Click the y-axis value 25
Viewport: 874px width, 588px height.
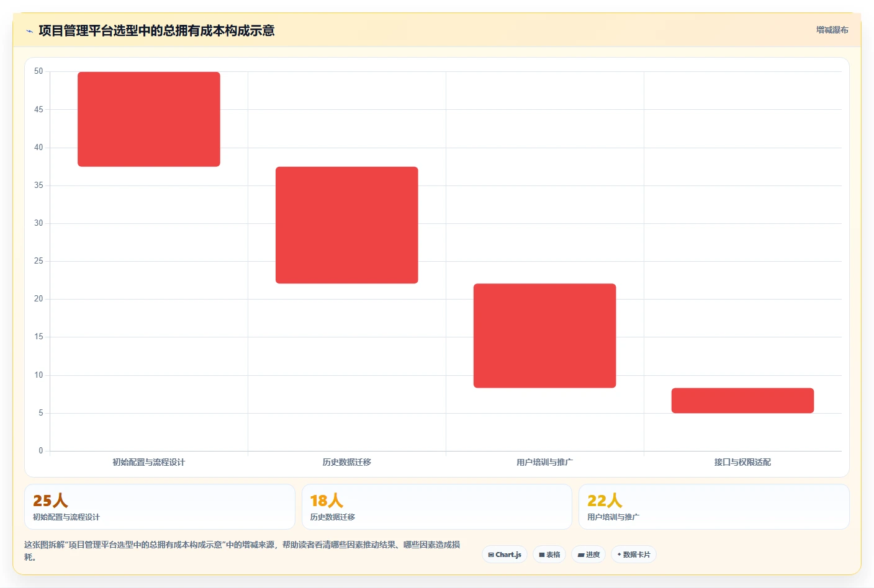click(38, 261)
